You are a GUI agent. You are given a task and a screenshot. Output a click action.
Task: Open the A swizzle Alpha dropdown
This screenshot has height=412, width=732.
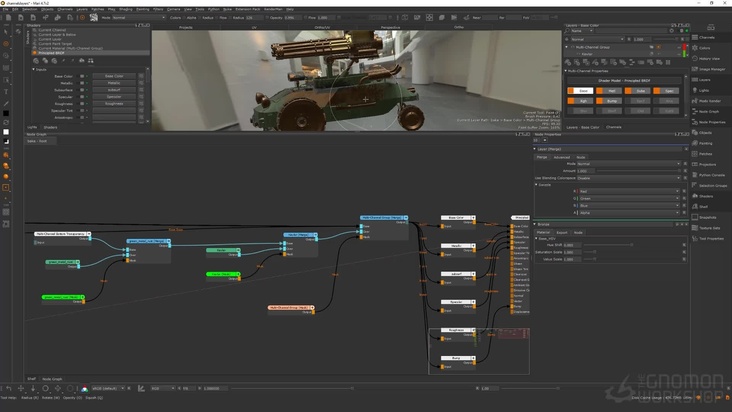pyautogui.click(x=629, y=213)
